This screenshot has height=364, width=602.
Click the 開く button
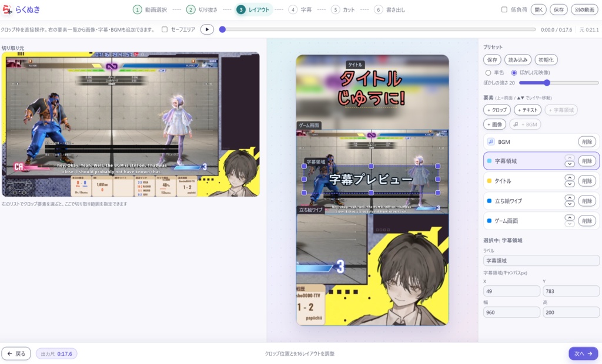539,9
